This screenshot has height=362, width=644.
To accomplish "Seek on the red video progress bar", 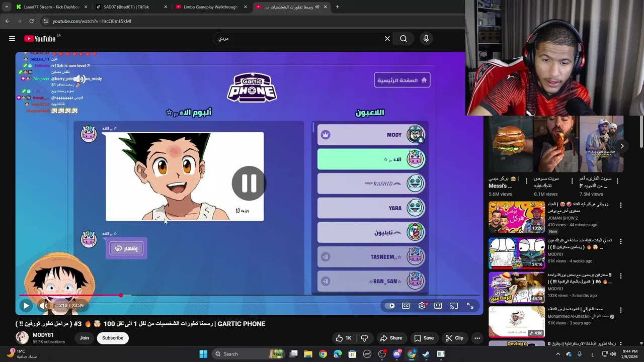I will [250, 295].
